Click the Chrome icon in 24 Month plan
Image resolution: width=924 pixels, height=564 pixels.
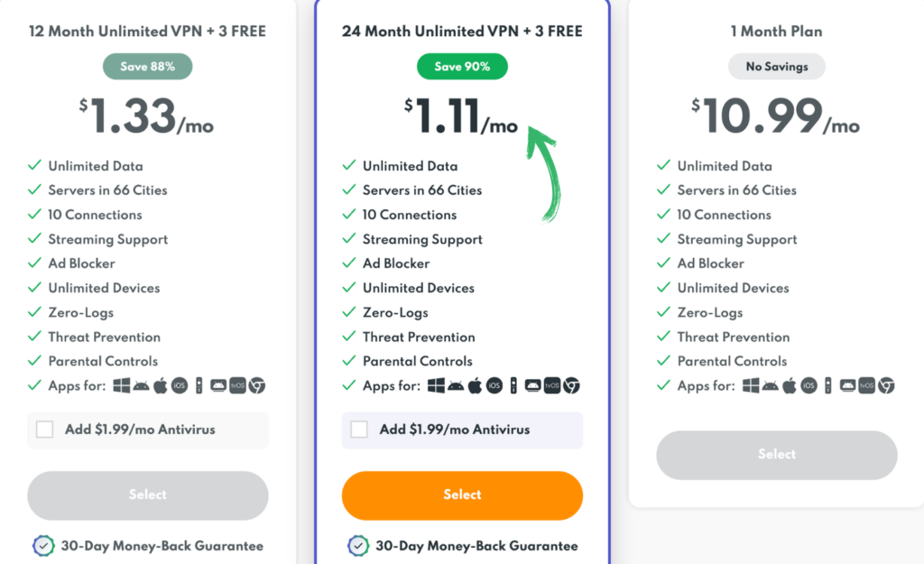click(x=572, y=385)
